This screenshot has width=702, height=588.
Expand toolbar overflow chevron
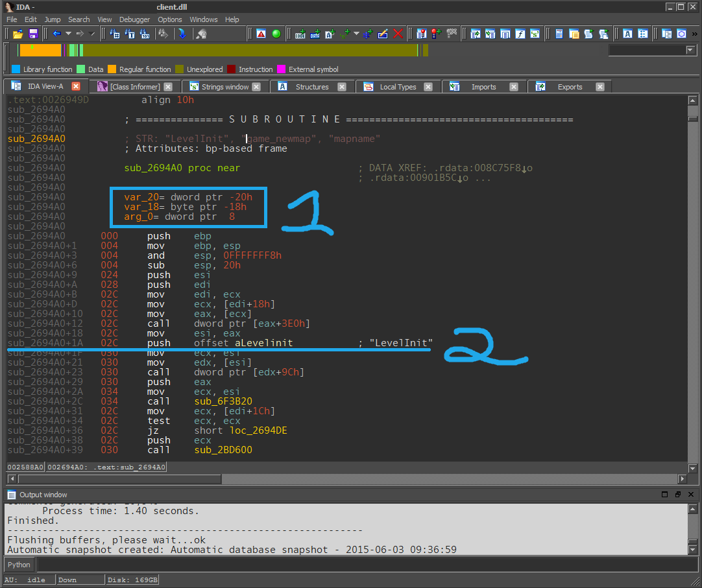[x=694, y=34]
